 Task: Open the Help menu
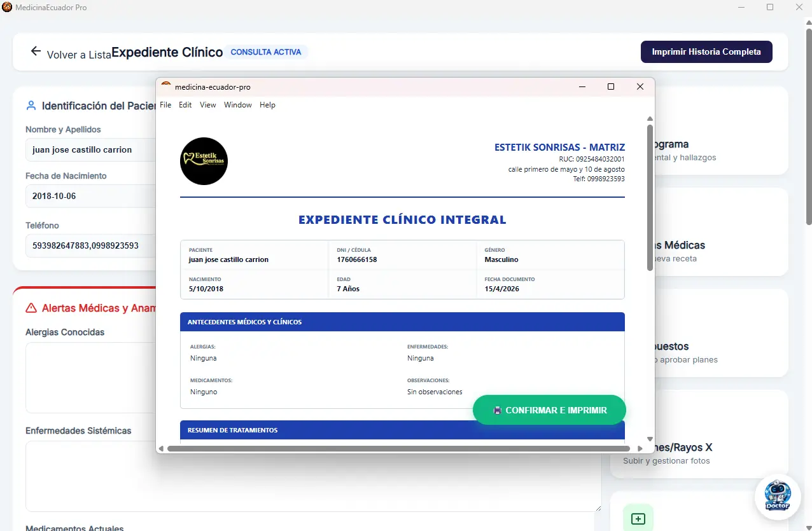point(268,105)
